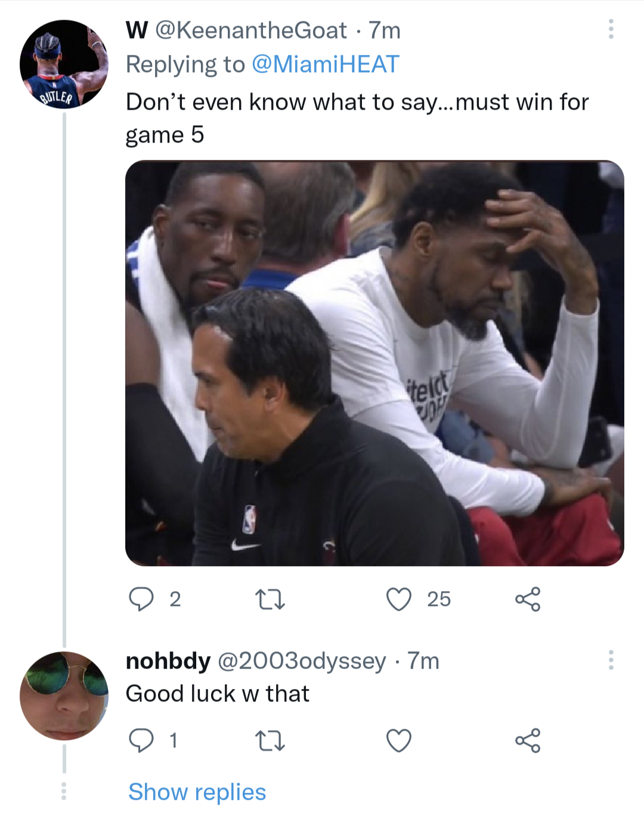Retweet KeenantheGoat's game 5 tweet
This screenshot has width=644, height=828.
point(270,599)
